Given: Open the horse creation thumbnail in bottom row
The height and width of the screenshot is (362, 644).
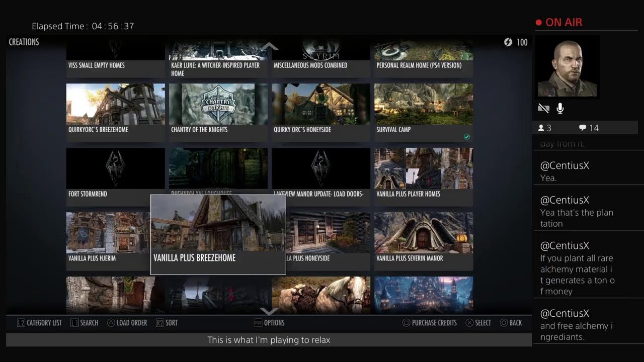Looking at the screenshot, I should pyautogui.click(x=321, y=295).
